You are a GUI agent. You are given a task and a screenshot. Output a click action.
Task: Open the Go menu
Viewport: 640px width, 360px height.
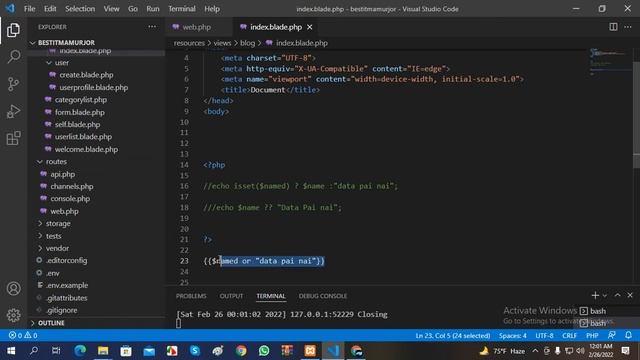133,9
